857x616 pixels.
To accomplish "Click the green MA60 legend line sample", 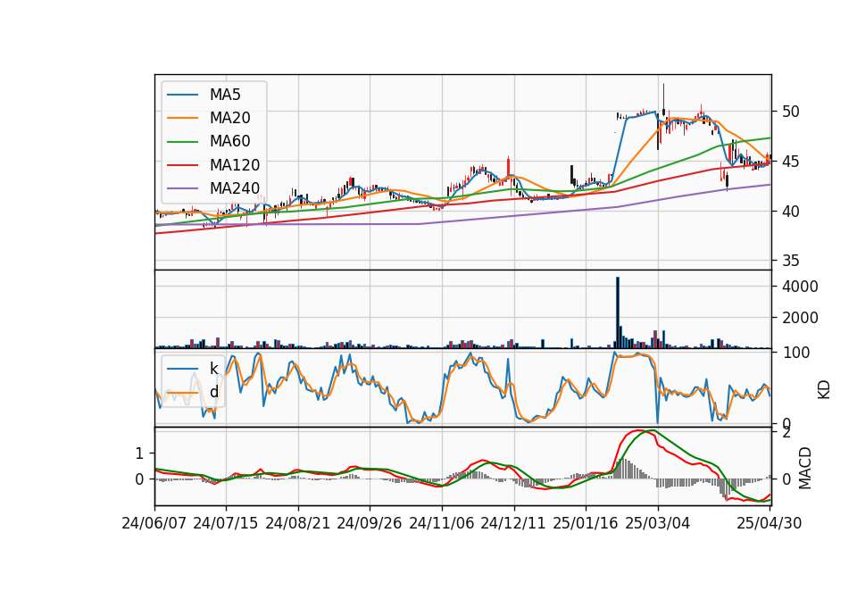I will click(182, 142).
